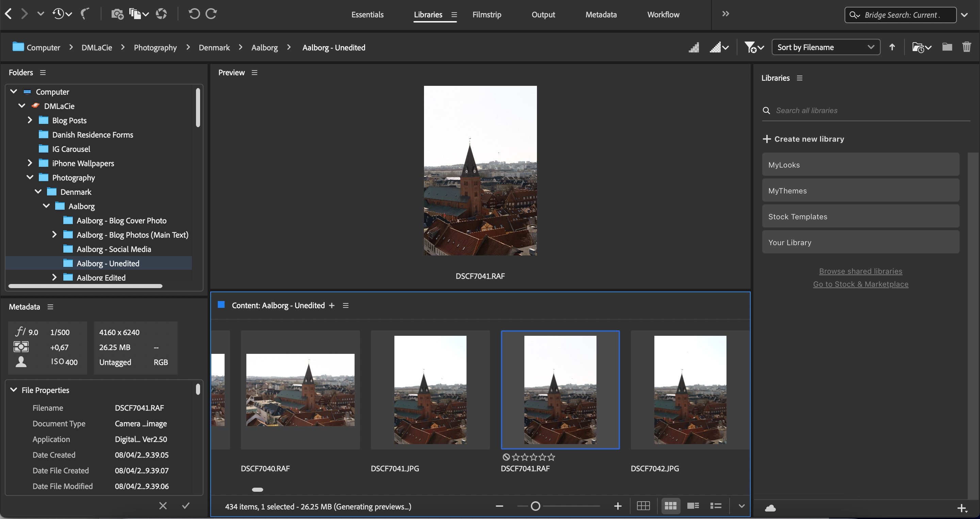Open the Sort by Filename dropdown
Screen dimensions: 980x519
click(x=826, y=47)
